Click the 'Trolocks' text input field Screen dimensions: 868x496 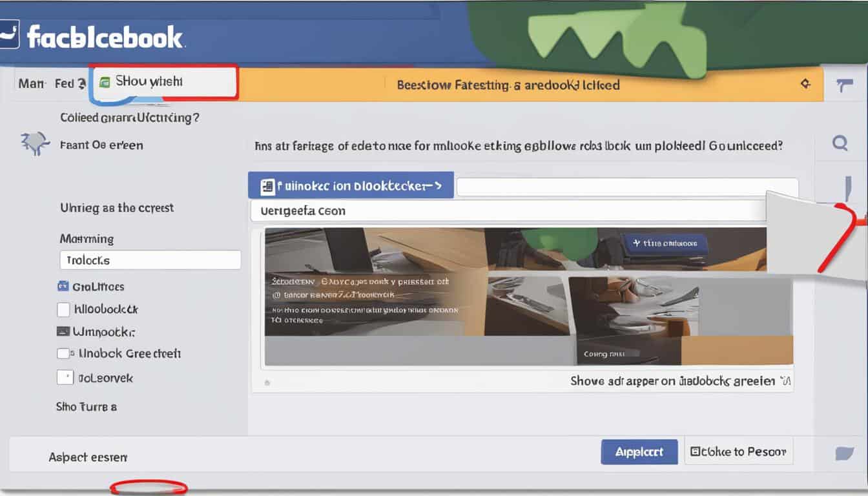tap(150, 260)
